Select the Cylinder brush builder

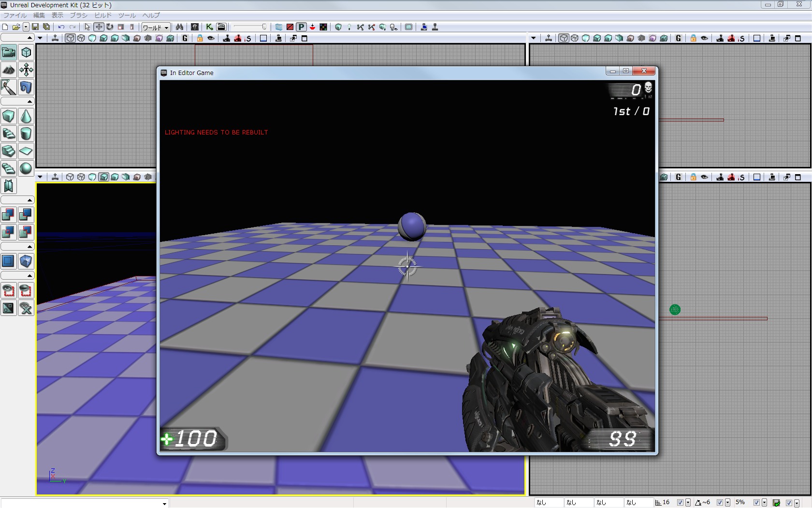26,134
